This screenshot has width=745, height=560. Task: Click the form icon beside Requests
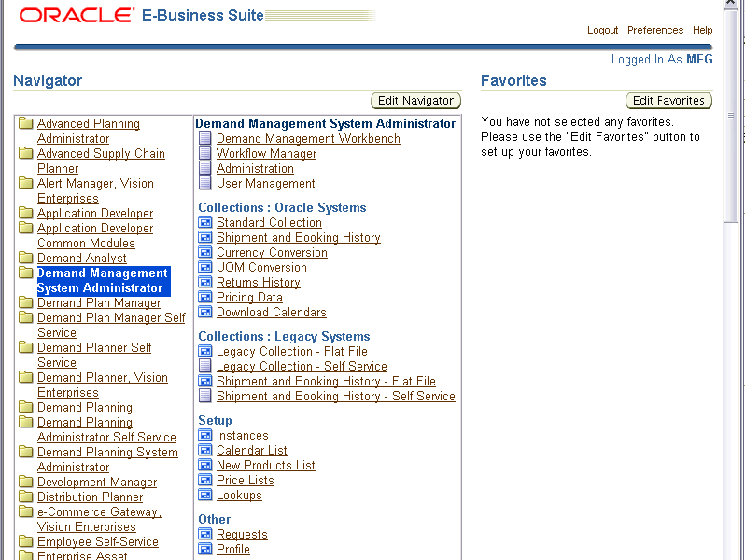(x=204, y=534)
